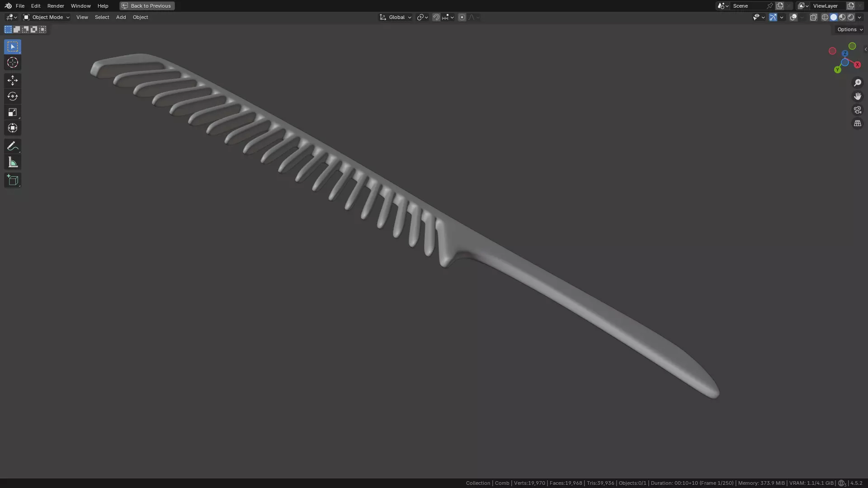This screenshot has height=488, width=868.
Task: Open the Edit menu
Action: pos(36,6)
